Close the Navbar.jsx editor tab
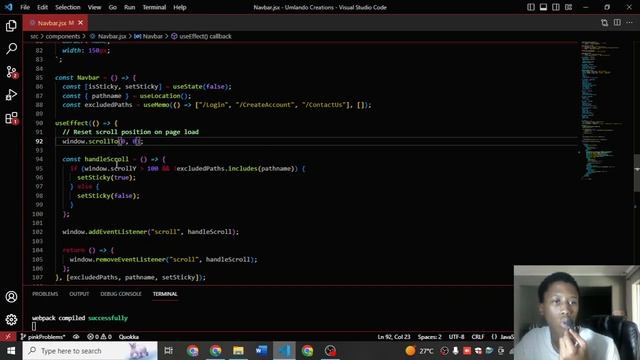640x360 pixels. click(x=80, y=23)
